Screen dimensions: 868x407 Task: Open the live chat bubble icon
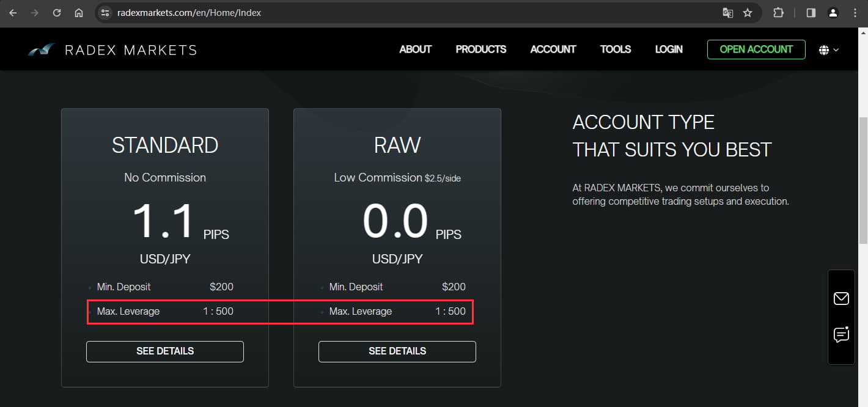pos(841,334)
